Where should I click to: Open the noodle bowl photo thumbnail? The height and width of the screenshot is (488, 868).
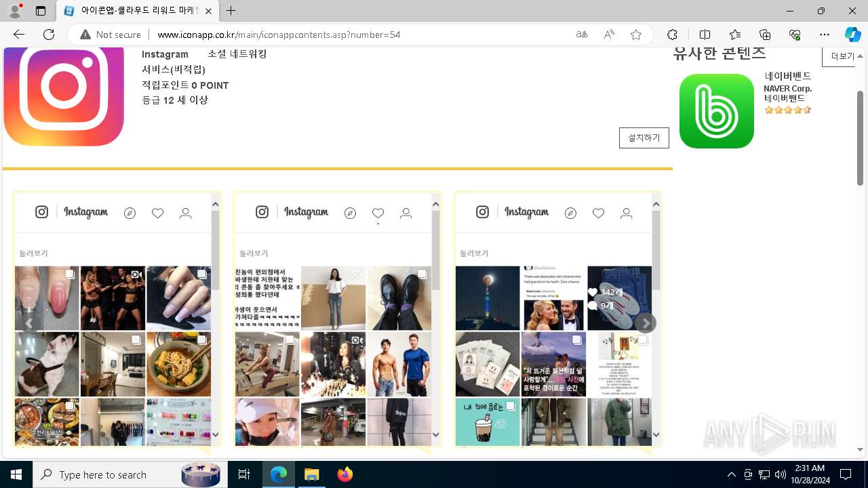[179, 364]
